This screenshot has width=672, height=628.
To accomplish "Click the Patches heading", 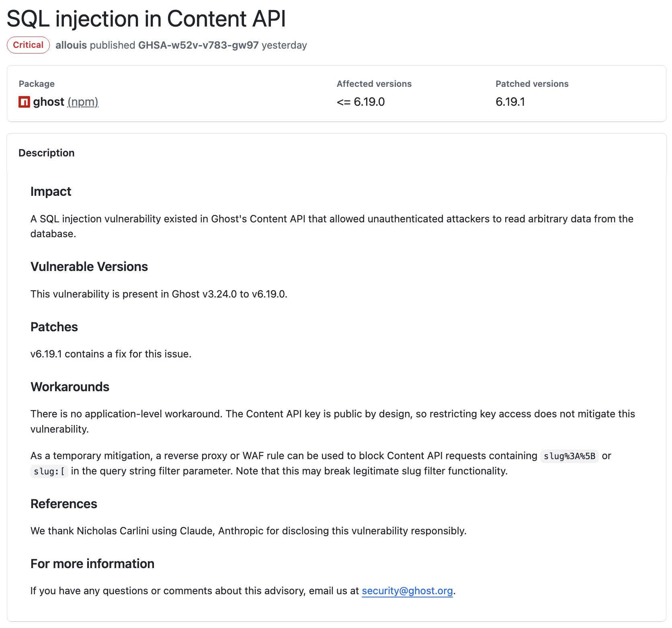I will 54,327.
